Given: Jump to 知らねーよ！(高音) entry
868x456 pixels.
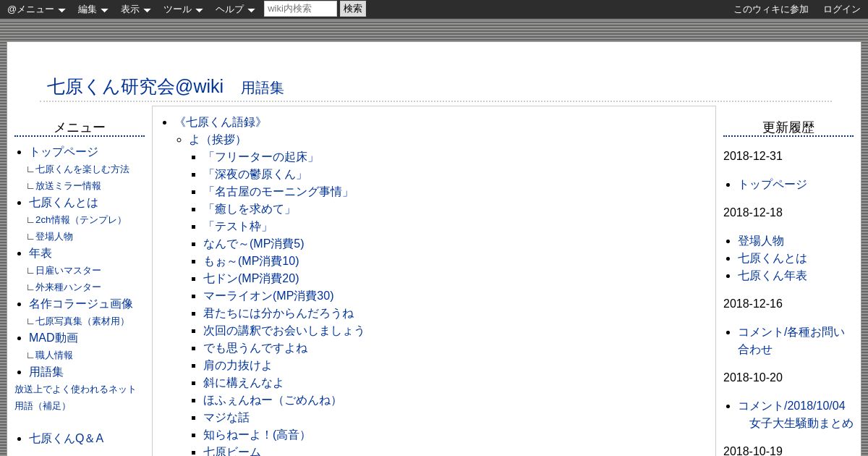Looking at the screenshot, I should click(x=257, y=435).
